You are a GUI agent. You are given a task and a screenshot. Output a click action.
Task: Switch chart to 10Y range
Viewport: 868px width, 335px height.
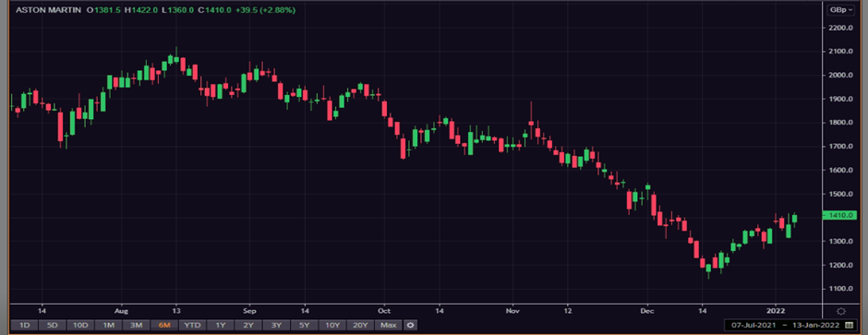(332, 325)
